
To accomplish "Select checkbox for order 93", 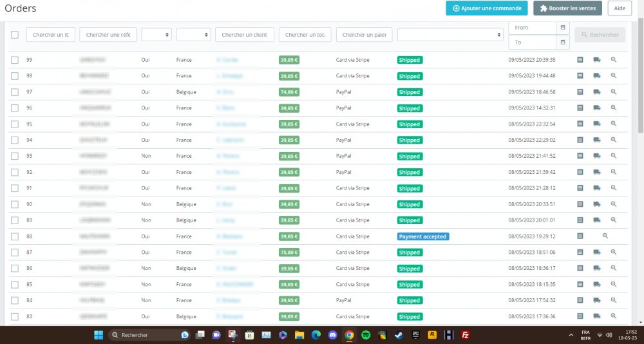I will pyautogui.click(x=15, y=156).
